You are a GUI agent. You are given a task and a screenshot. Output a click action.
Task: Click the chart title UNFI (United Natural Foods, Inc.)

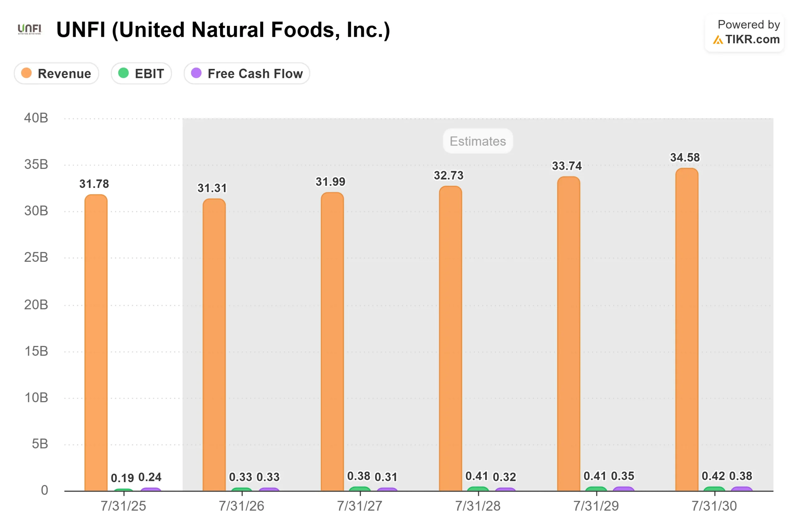click(x=223, y=30)
